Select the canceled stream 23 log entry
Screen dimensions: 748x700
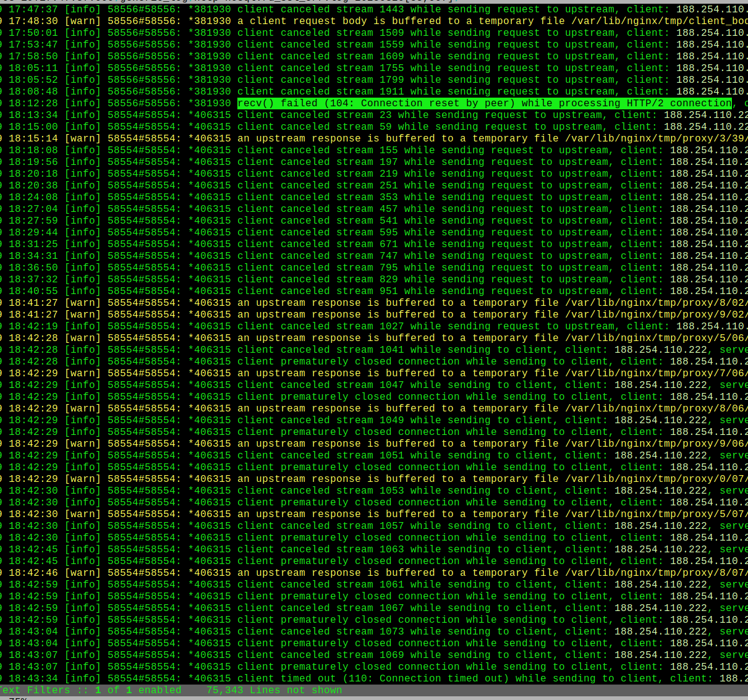pyautogui.click(x=433, y=115)
